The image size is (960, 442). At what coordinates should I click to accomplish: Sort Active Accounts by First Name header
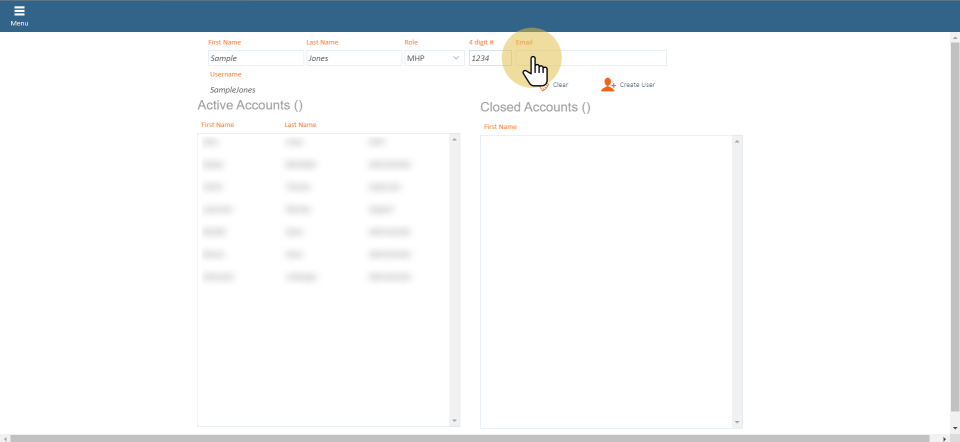coord(217,125)
